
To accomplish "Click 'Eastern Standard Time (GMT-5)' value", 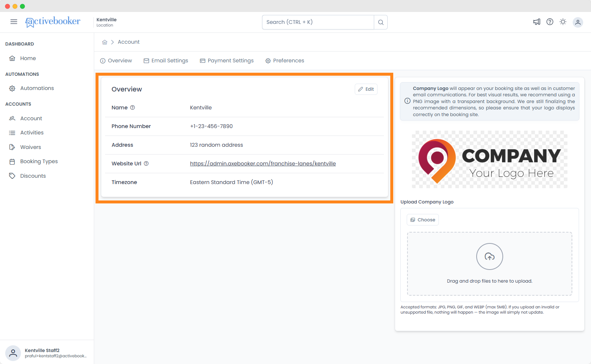I will pyautogui.click(x=231, y=182).
